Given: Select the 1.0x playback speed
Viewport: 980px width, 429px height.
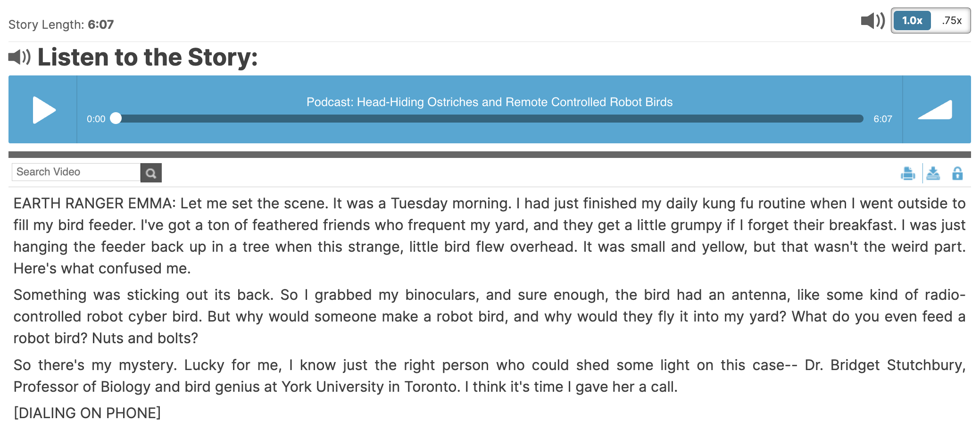Looking at the screenshot, I should (x=912, y=21).
